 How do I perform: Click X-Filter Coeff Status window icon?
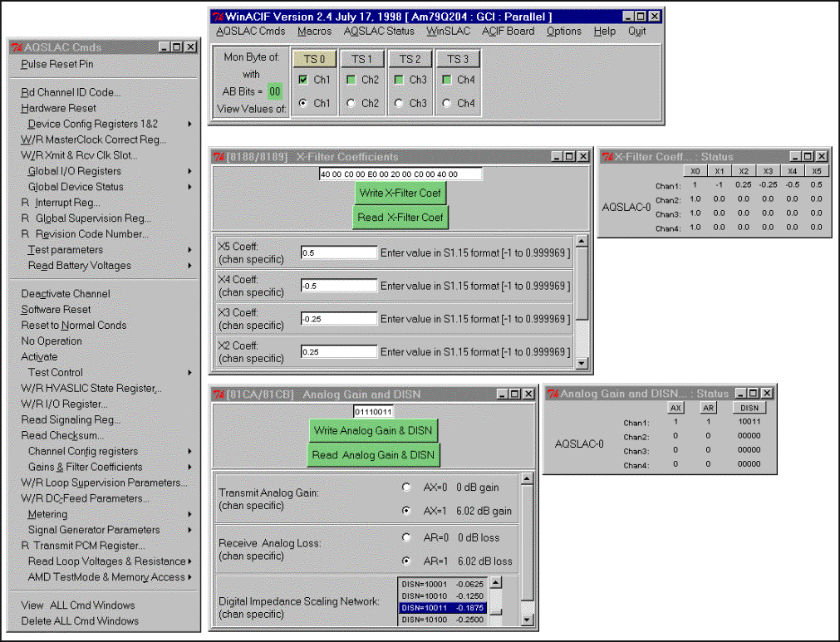click(x=607, y=157)
